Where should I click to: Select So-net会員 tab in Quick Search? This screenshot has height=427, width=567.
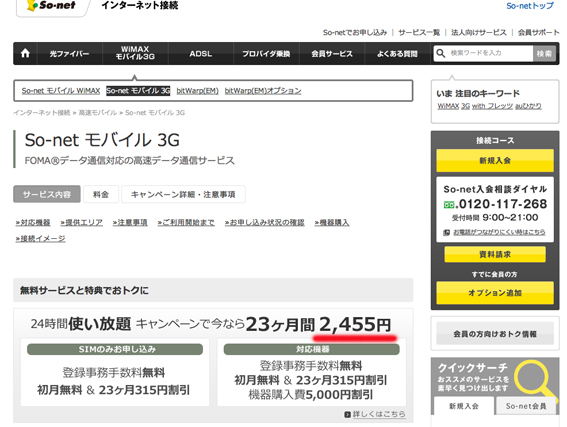(526, 406)
